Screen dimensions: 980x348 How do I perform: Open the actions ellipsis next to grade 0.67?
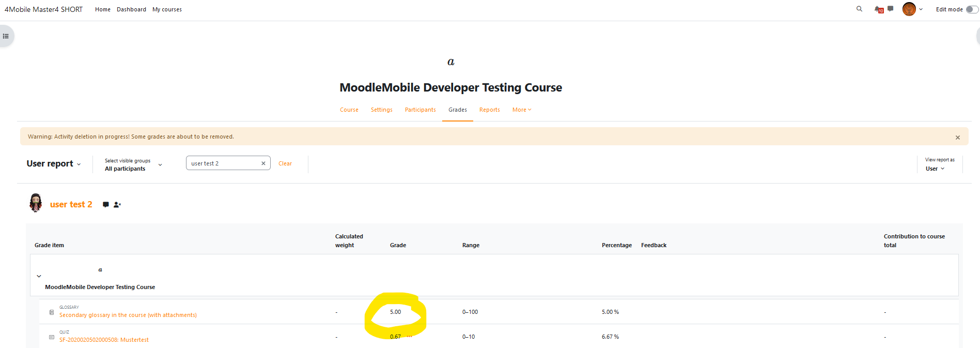pyautogui.click(x=410, y=337)
